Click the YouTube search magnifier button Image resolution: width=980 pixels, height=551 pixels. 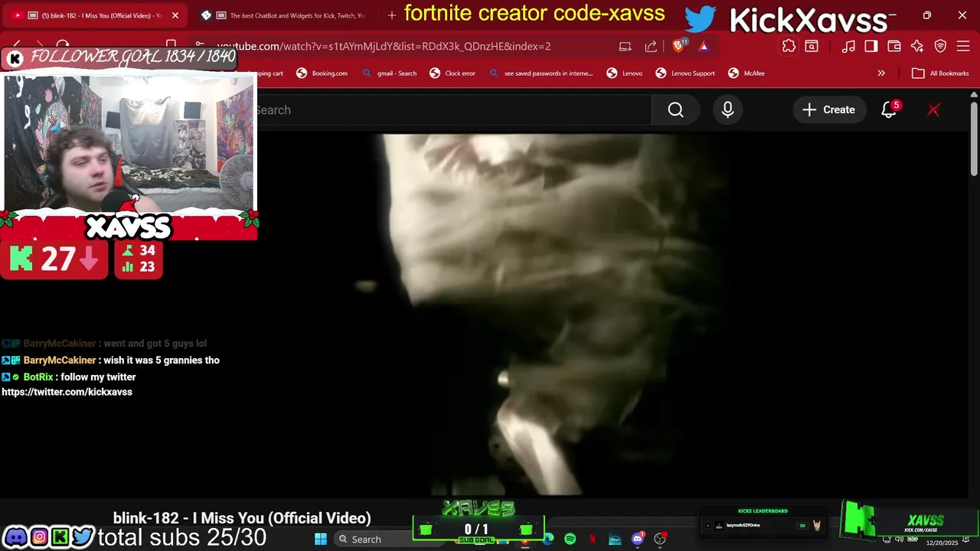pyautogui.click(x=675, y=110)
